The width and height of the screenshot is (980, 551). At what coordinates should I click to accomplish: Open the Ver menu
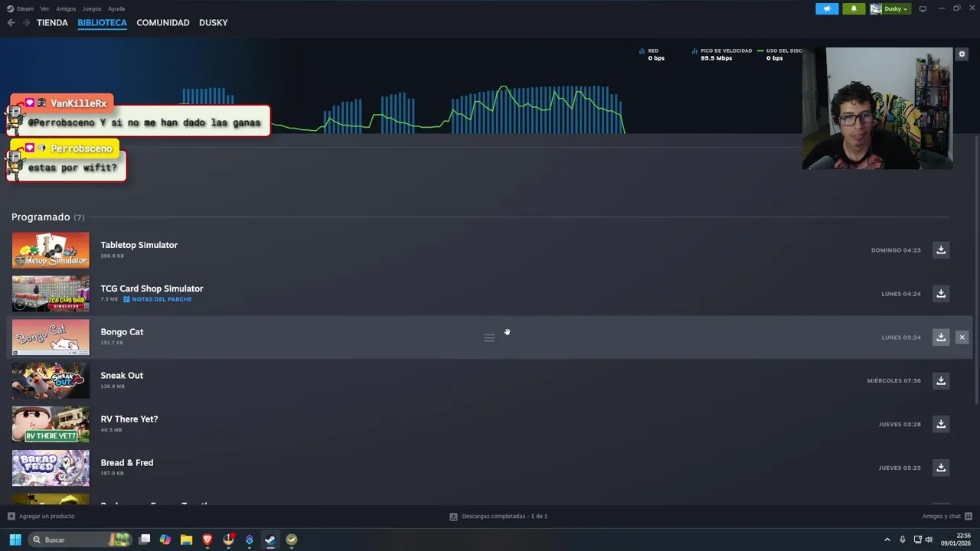(x=44, y=9)
